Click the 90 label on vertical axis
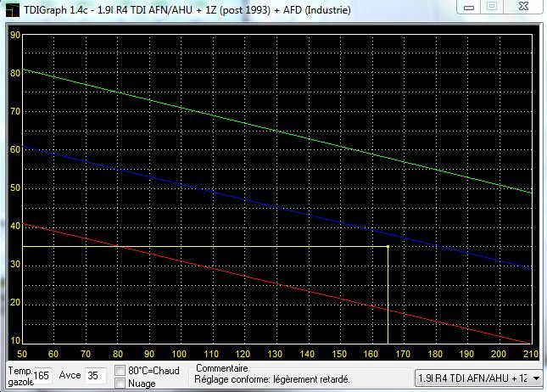547x392 pixels. coord(14,36)
